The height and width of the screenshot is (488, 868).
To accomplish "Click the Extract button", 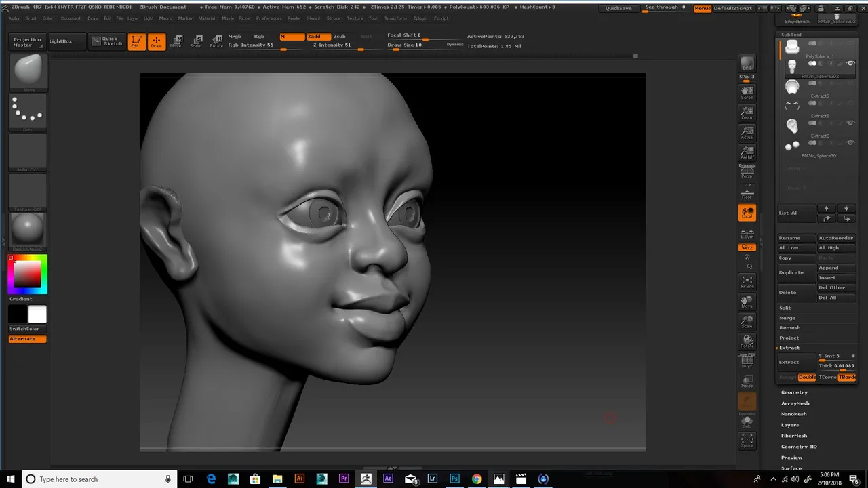I will (x=797, y=362).
